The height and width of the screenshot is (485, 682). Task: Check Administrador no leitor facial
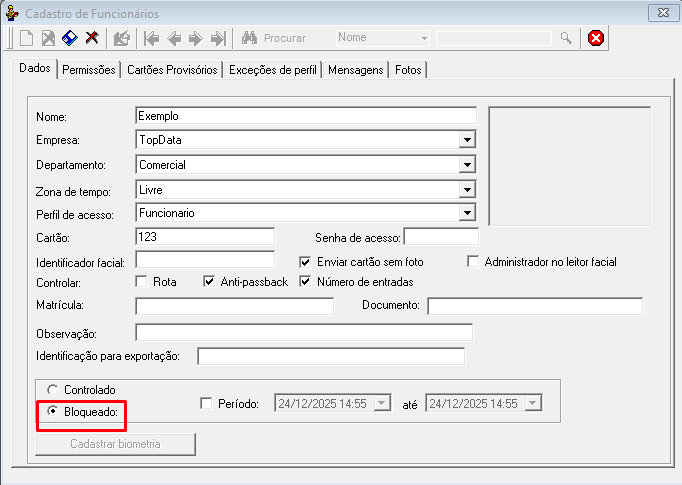(x=474, y=262)
